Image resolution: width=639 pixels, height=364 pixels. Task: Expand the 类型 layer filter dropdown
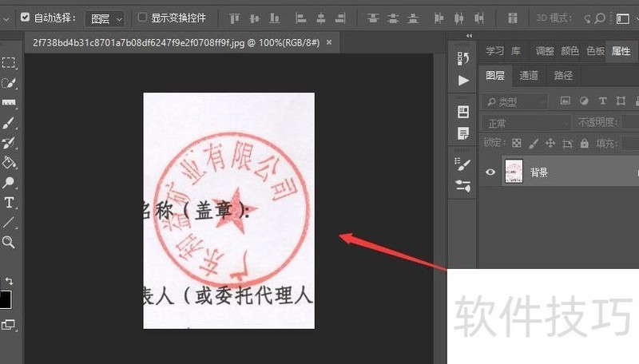tap(515, 101)
